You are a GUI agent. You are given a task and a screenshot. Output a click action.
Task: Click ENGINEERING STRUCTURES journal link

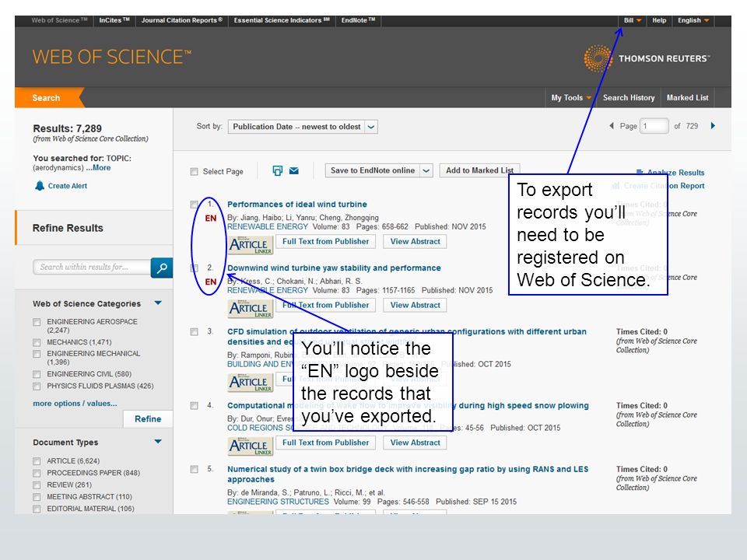278,502
